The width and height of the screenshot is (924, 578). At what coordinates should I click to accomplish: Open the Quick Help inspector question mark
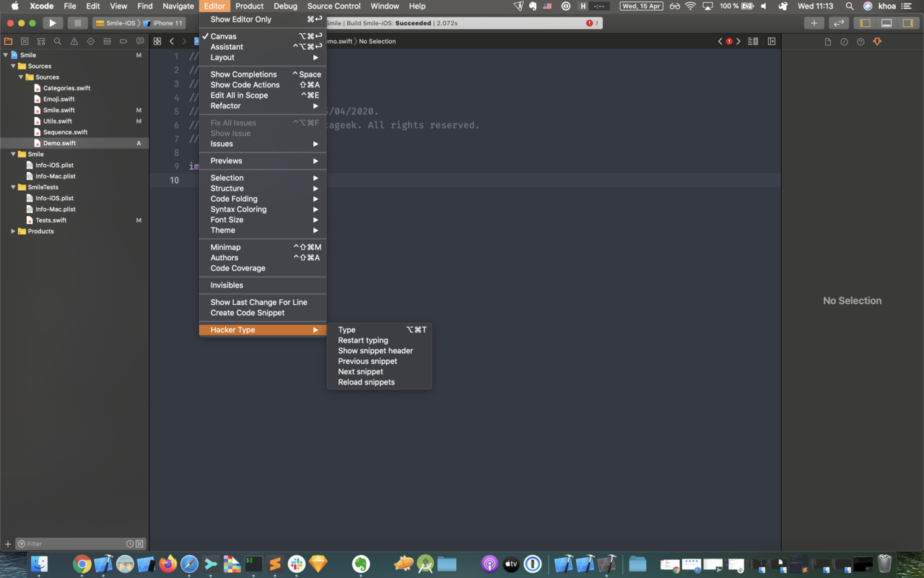click(860, 41)
